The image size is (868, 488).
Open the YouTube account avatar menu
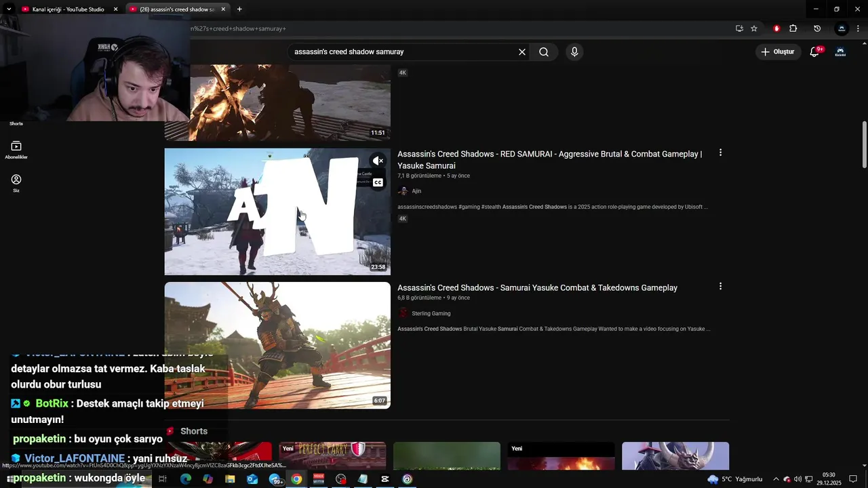click(840, 52)
